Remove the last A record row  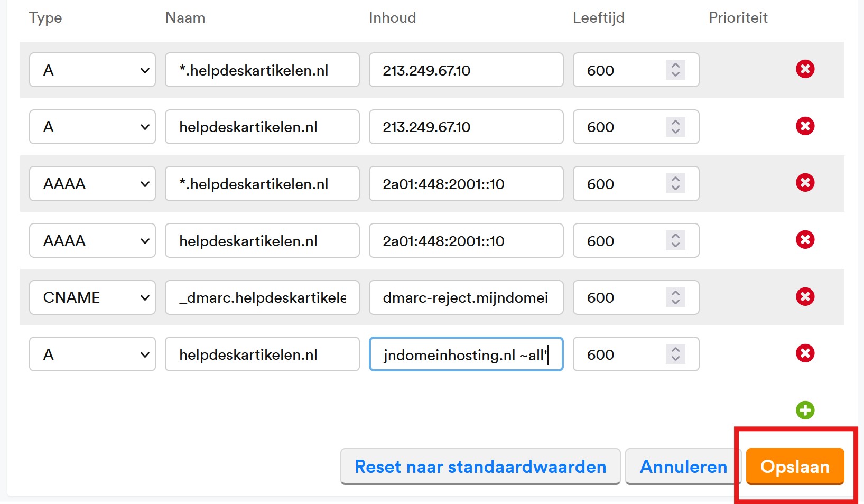pos(805,353)
